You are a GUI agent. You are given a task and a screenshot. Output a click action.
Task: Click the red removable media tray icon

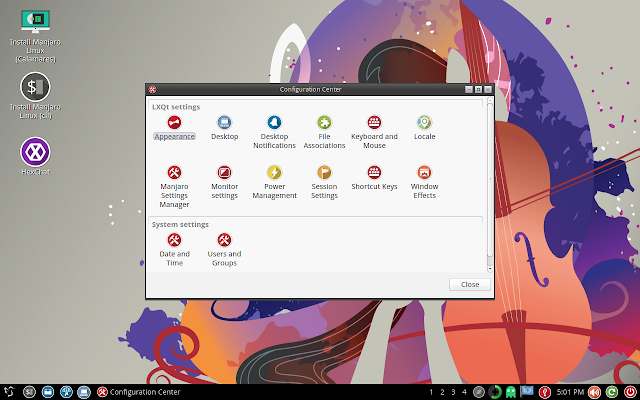pyautogui.click(x=544, y=392)
